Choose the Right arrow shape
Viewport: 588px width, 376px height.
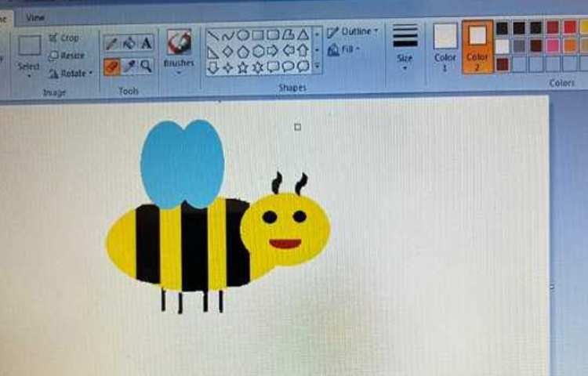click(273, 50)
